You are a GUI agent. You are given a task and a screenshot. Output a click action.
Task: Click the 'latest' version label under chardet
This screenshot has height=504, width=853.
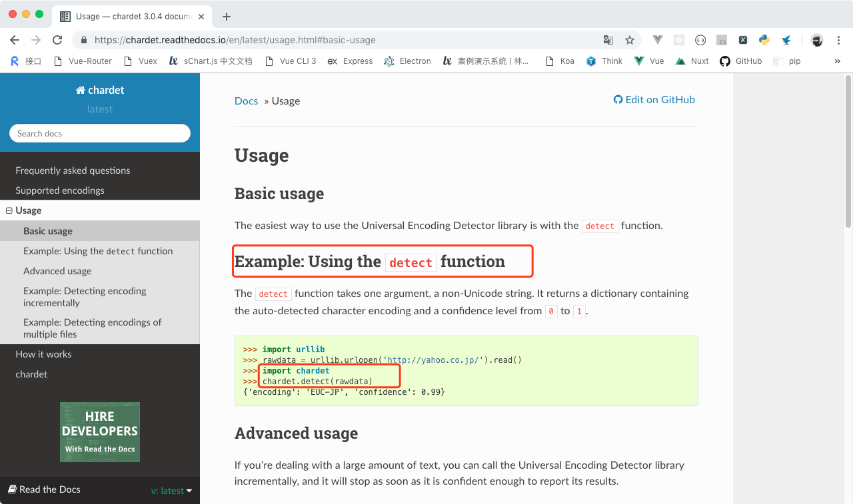pyautogui.click(x=100, y=109)
